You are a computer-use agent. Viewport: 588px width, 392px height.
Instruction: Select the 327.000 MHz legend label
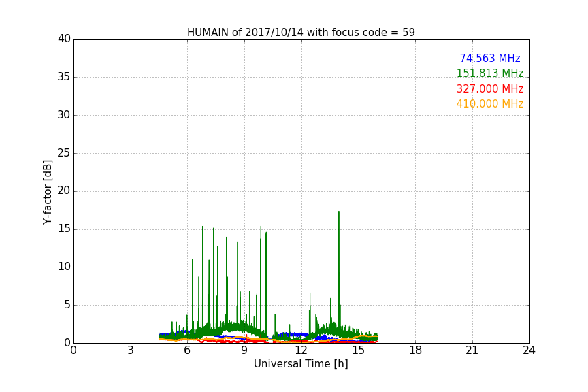490,89
